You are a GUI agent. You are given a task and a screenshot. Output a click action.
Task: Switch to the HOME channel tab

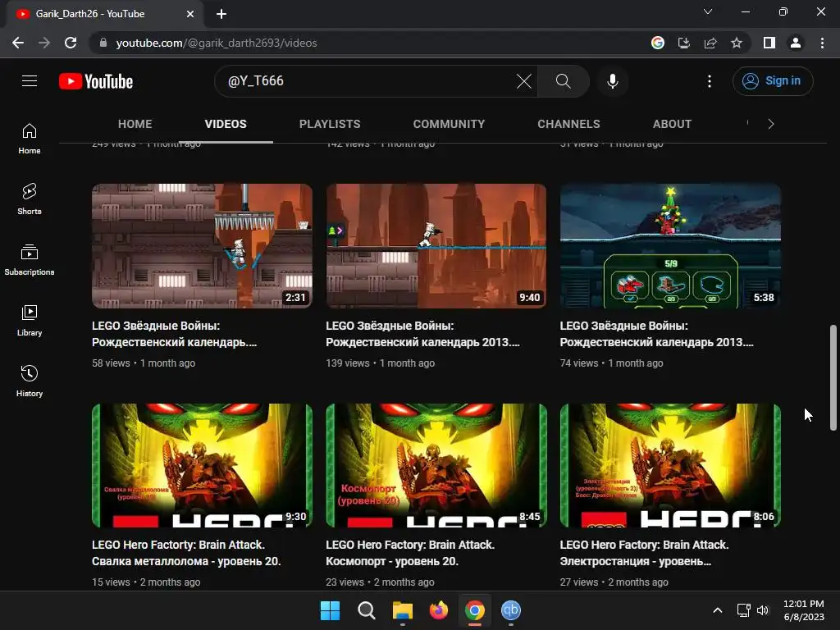click(x=135, y=125)
